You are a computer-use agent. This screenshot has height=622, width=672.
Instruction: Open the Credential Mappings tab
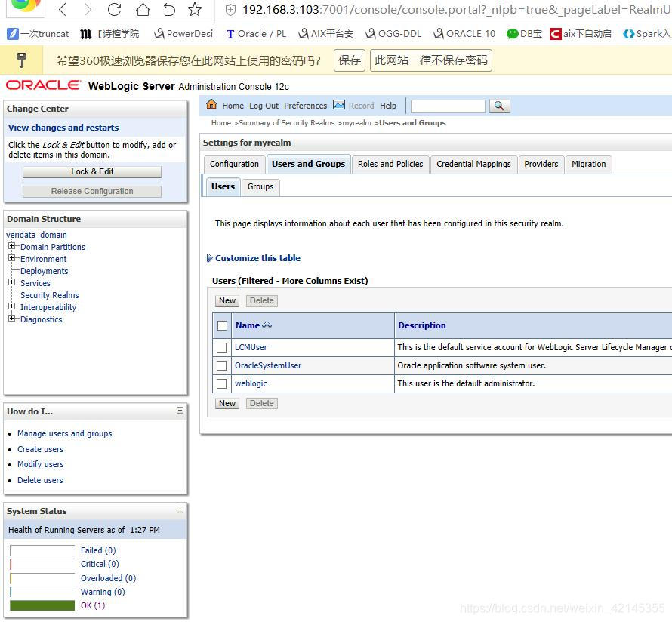pos(473,164)
